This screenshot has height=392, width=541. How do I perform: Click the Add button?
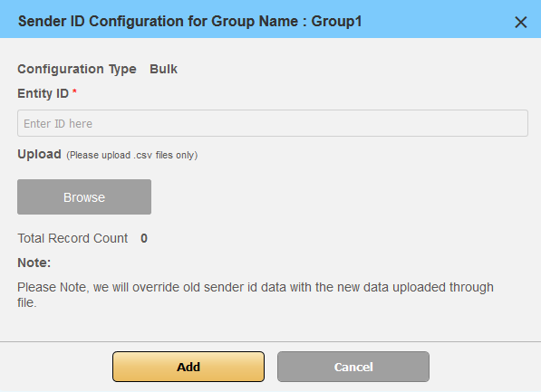click(188, 367)
